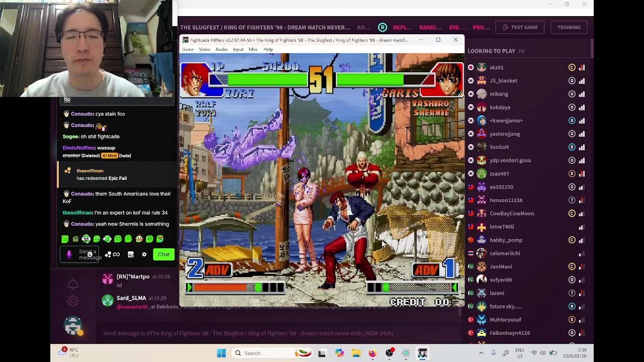This screenshot has height=362, width=644.
Task: Click calamariichi's avatar icon
Action: [x=481, y=253]
